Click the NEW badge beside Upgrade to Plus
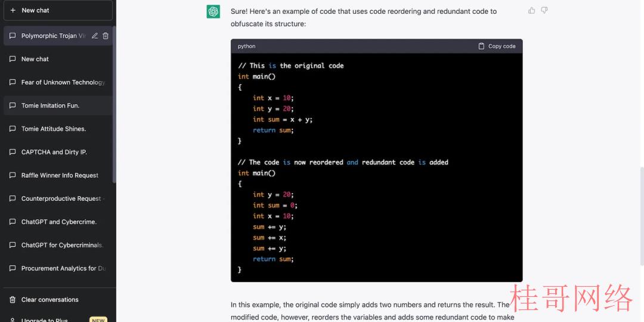This screenshot has height=322, width=644. (98, 320)
